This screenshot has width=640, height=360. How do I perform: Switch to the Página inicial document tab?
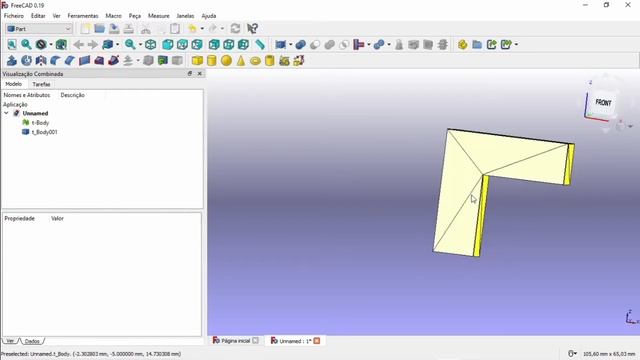(236, 340)
